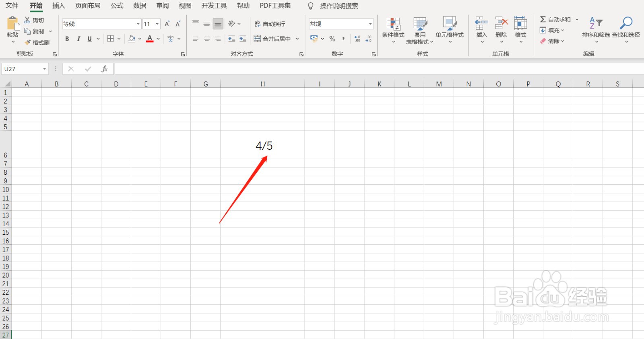Open the Name Box U27 dropdown
This screenshot has width=644, height=339.
coord(44,69)
